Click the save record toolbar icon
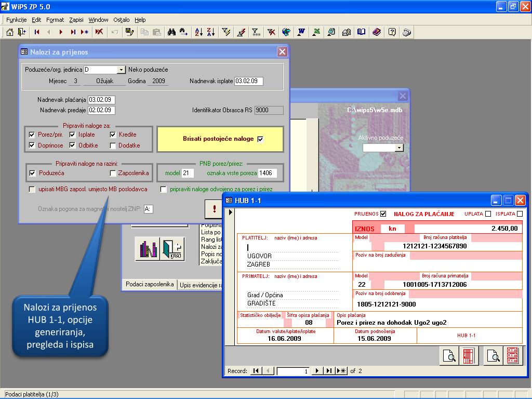The width and height of the screenshot is (532, 399). tap(129, 32)
